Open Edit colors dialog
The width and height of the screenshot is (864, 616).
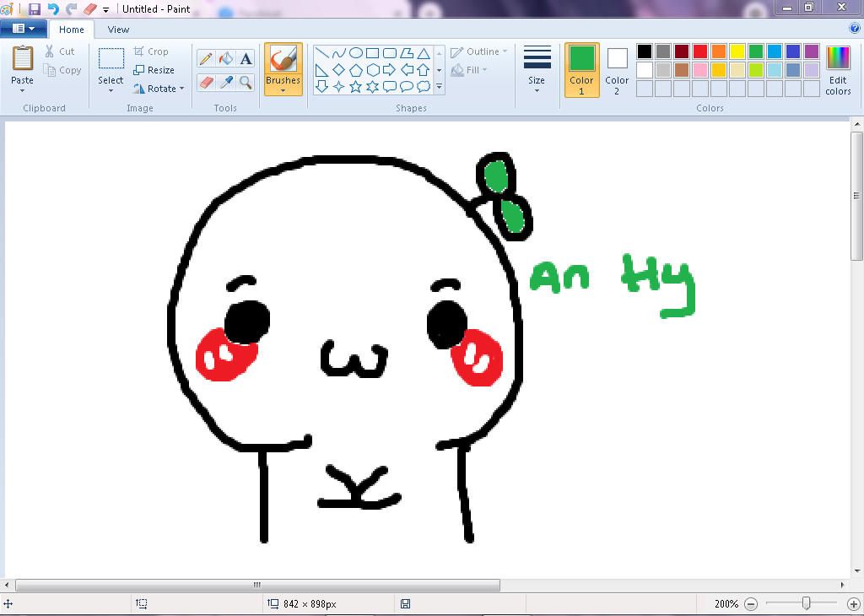click(838, 70)
